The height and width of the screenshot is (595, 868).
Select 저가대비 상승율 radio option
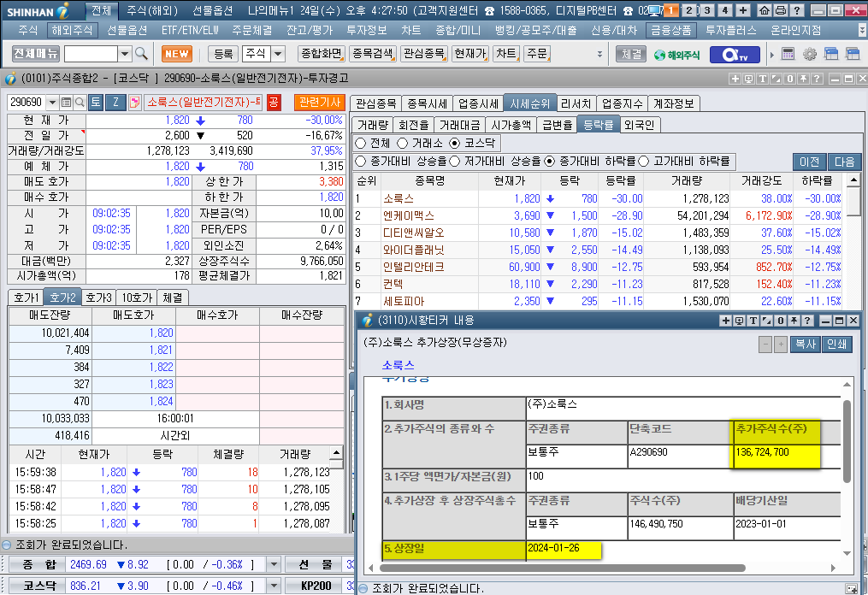click(455, 161)
